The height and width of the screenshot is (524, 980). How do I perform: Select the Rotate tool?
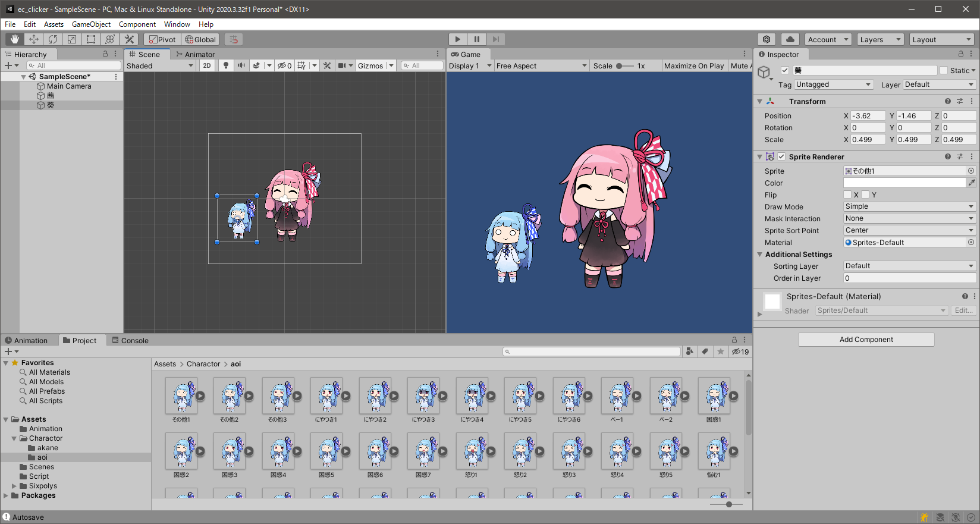53,39
